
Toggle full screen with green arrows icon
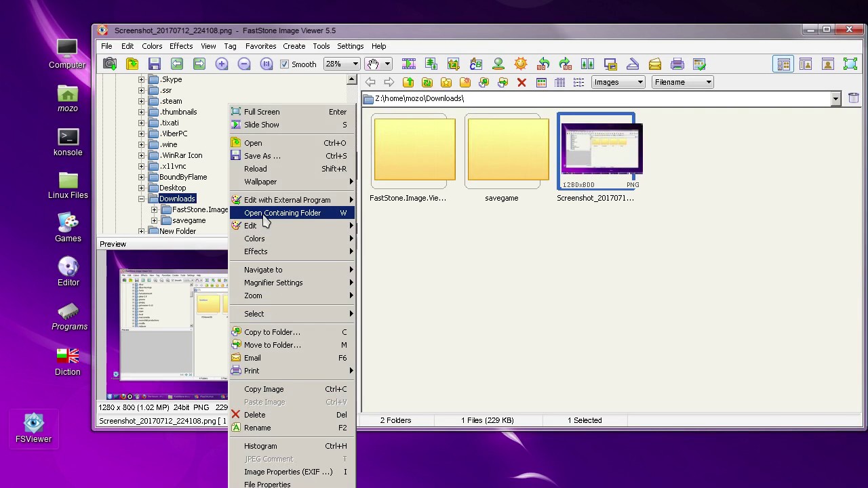[850, 64]
